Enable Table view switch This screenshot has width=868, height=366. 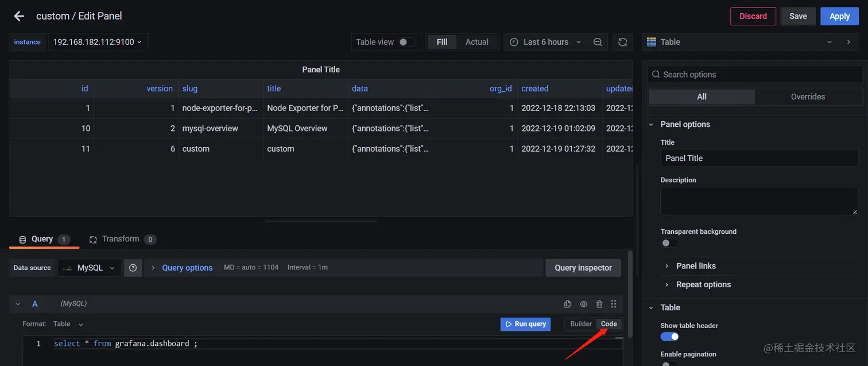407,42
